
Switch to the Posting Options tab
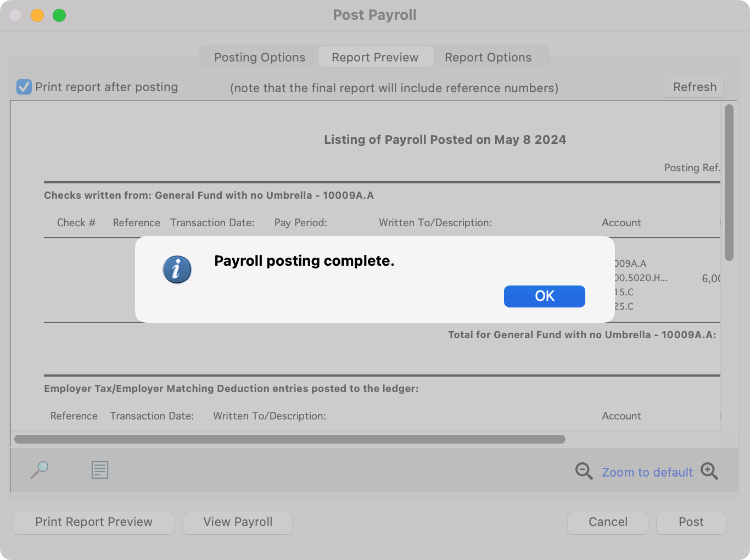coord(259,57)
